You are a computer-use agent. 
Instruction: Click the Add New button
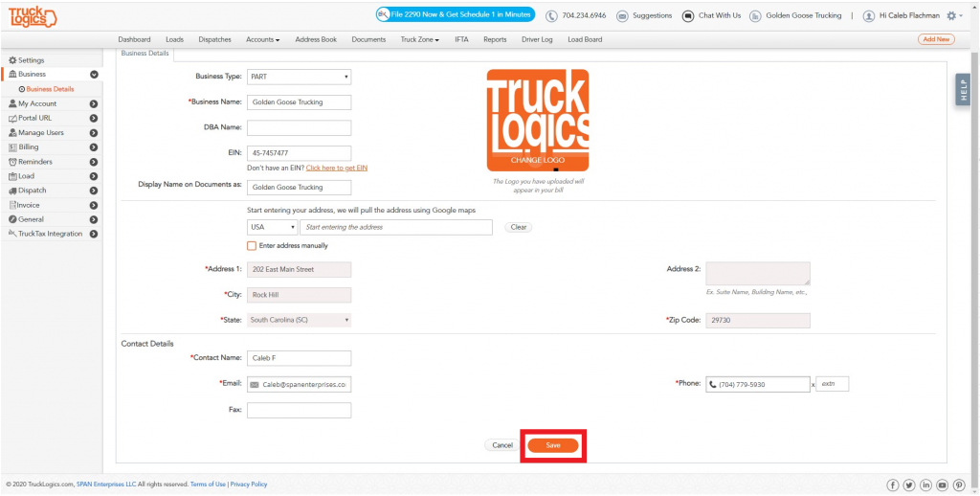tap(936, 39)
